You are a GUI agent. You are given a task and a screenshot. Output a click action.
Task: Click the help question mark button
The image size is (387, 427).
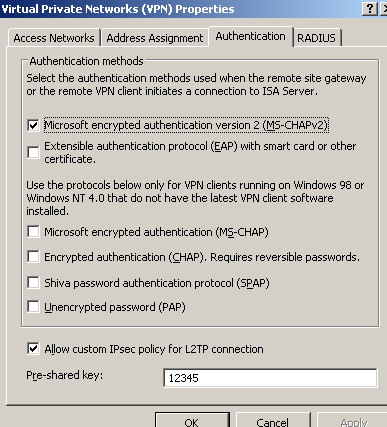pyautogui.click(x=369, y=8)
